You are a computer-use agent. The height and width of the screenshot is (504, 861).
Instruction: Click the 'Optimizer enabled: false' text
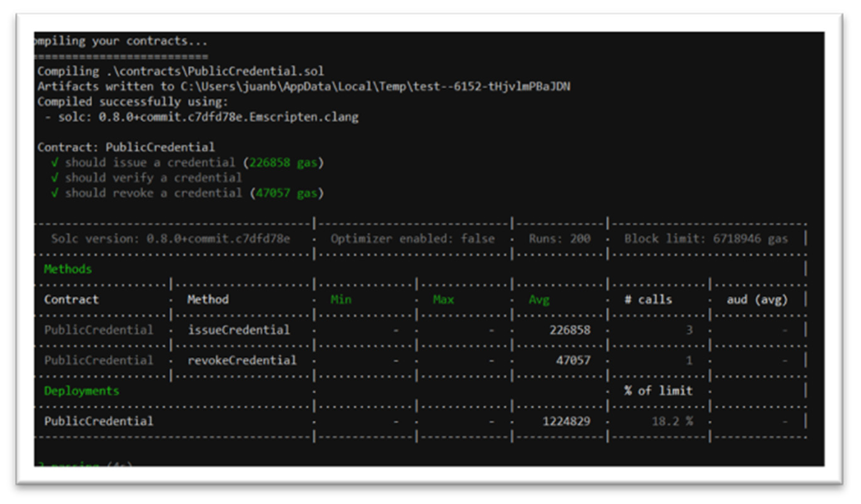click(x=412, y=238)
